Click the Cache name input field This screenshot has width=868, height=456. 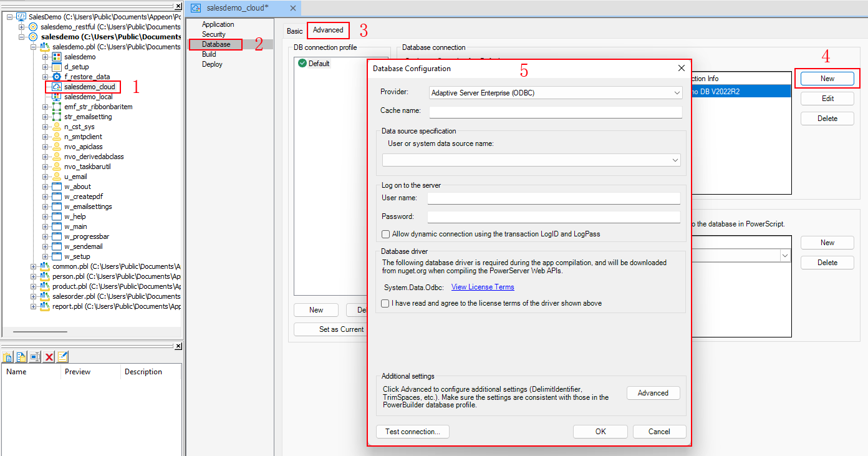coord(555,112)
